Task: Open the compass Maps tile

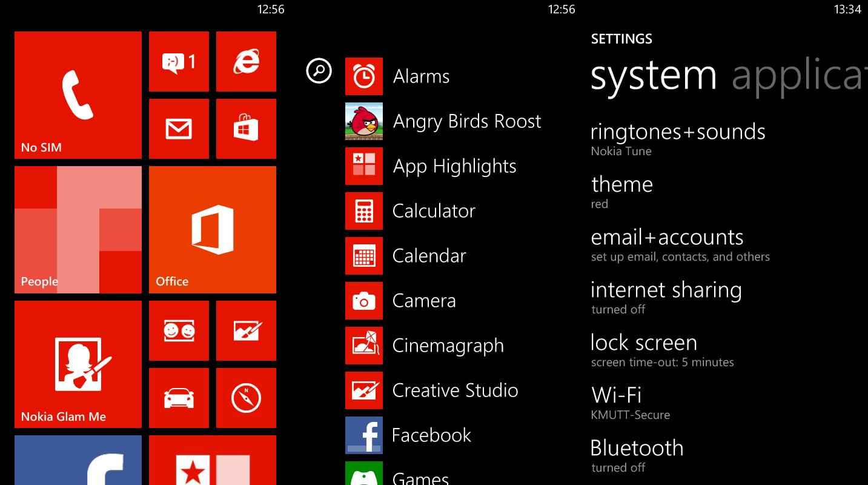Action: click(x=246, y=398)
